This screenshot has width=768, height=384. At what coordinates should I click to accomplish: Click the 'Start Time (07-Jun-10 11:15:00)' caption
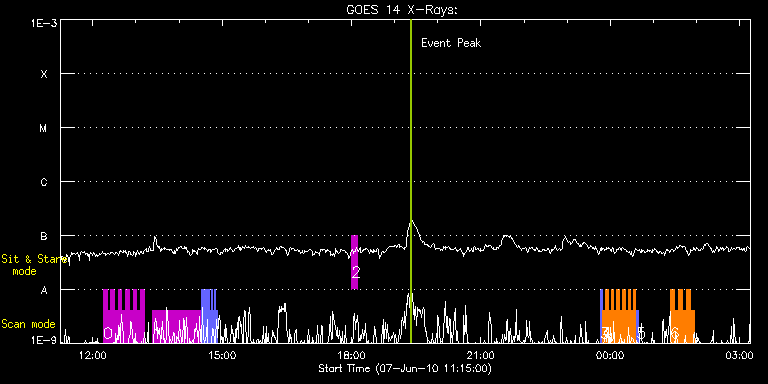click(x=405, y=368)
